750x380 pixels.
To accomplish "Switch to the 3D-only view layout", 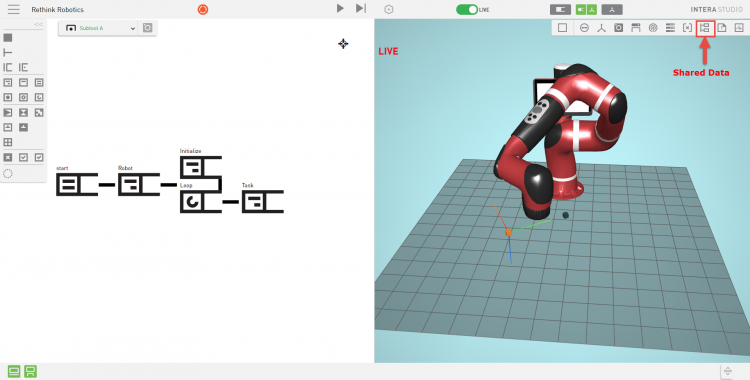I will [x=612, y=10].
